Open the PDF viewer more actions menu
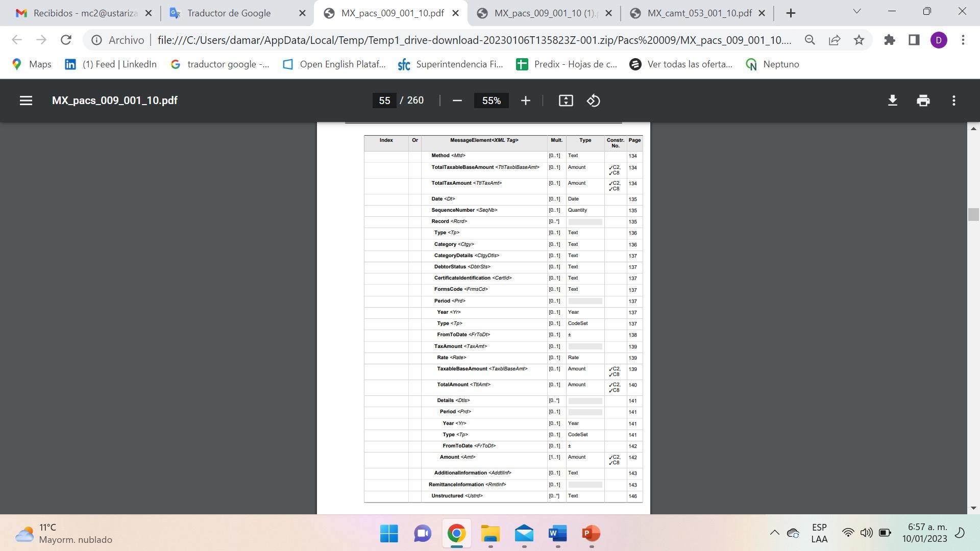The width and height of the screenshot is (980, 551). (953, 101)
